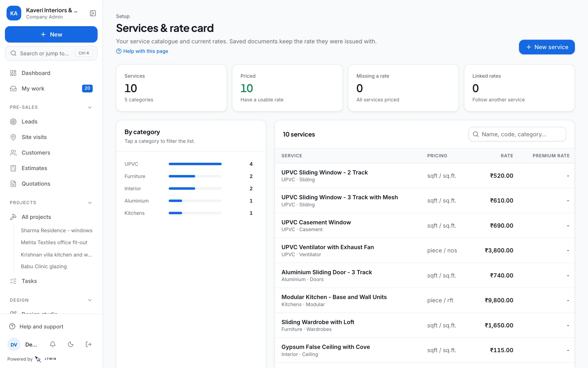Collapse the DESIGN section
The image size is (588, 368).
[x=51, y=300]
